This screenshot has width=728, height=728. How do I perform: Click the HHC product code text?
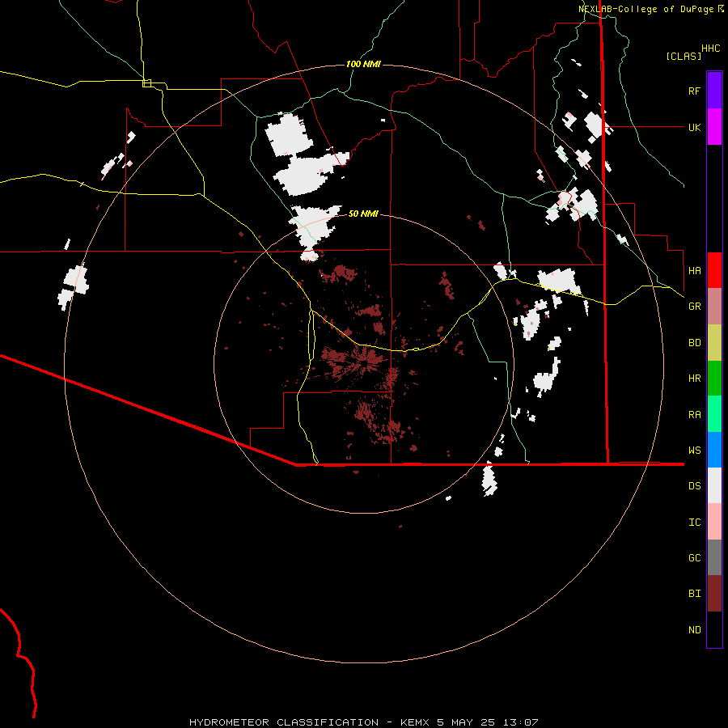pyautogui.click(x=710, y=49)
